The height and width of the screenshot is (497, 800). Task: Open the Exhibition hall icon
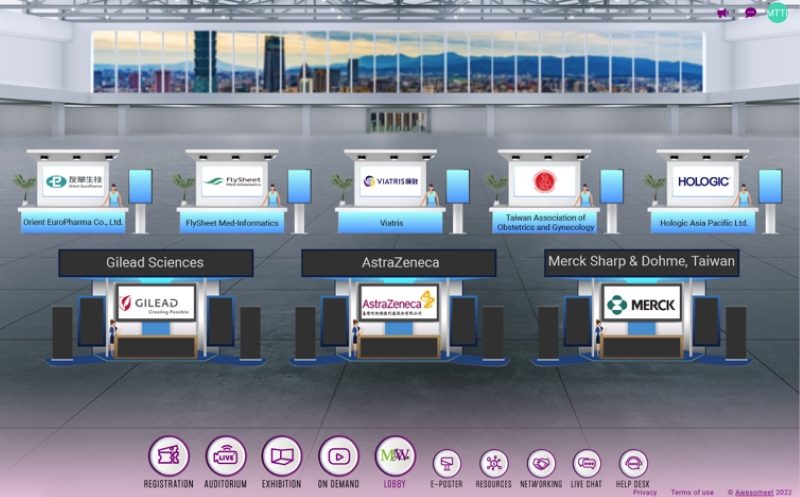[282, 456]
